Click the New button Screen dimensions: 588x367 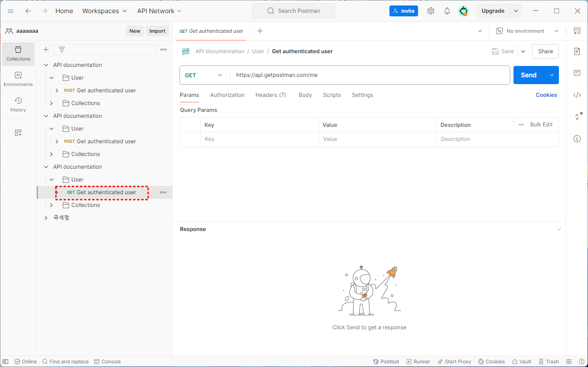[135, 31]
